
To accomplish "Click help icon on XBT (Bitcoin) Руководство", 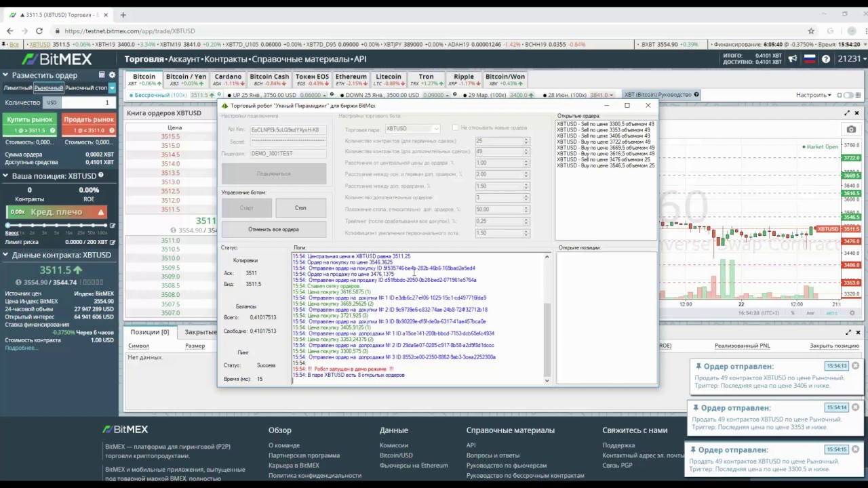I will tap(696, 95).
